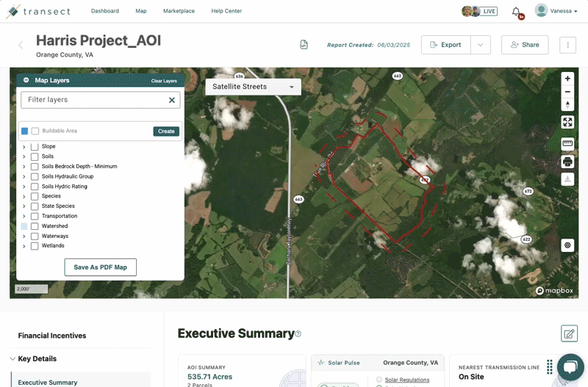Select Financial Incentives in the sidebar
The height and width of the screenshot is (387, 588).
(x=52, y=336)
